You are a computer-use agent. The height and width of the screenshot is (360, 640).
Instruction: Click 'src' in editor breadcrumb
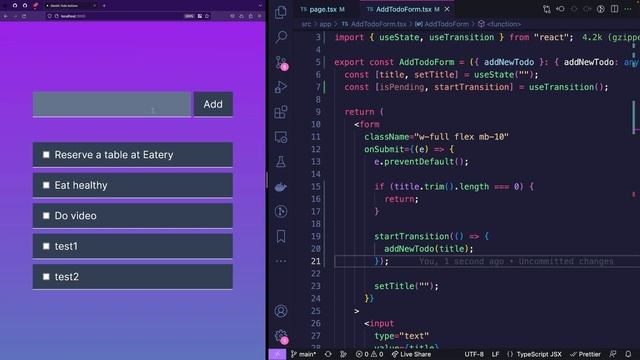point(306,24)
